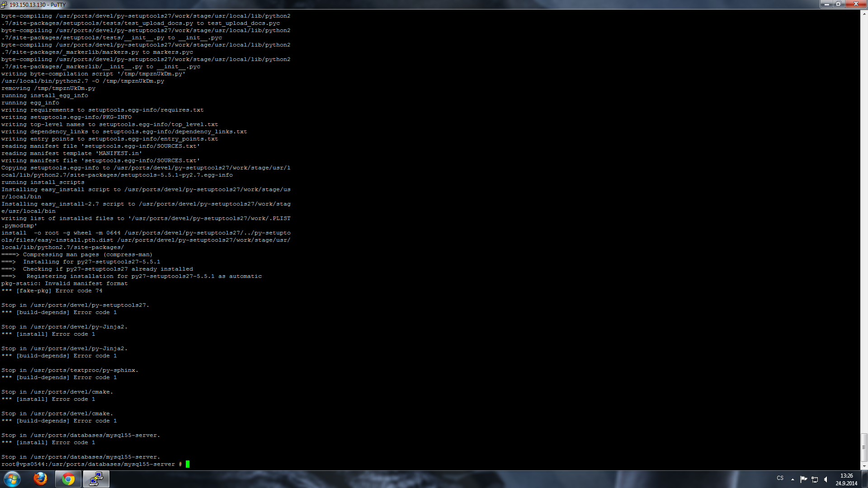Click 'reading manifest template MANIFEST.in' line
Screen dimensions: 868x488
pyautogui.click(x=72, y=153)
